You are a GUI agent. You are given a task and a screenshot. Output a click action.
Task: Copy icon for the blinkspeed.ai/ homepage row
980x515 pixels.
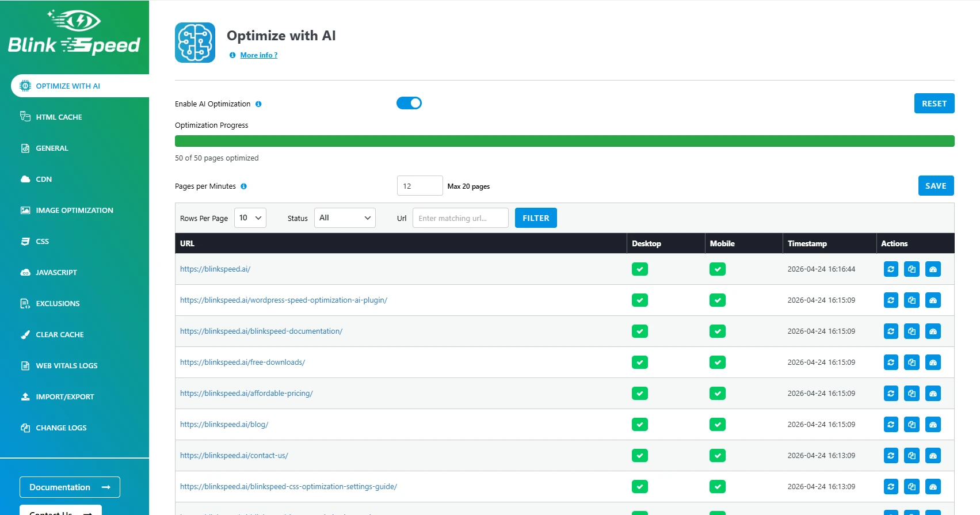pos(912,269)
